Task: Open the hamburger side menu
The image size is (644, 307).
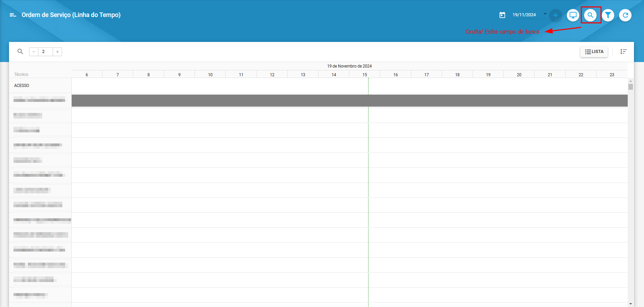Action: pos(13,15)
